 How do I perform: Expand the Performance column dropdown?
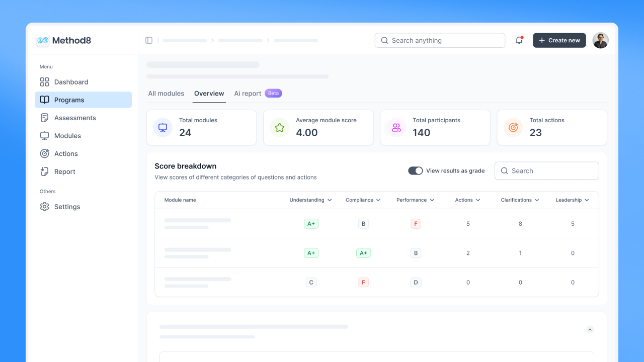[432, 200]
